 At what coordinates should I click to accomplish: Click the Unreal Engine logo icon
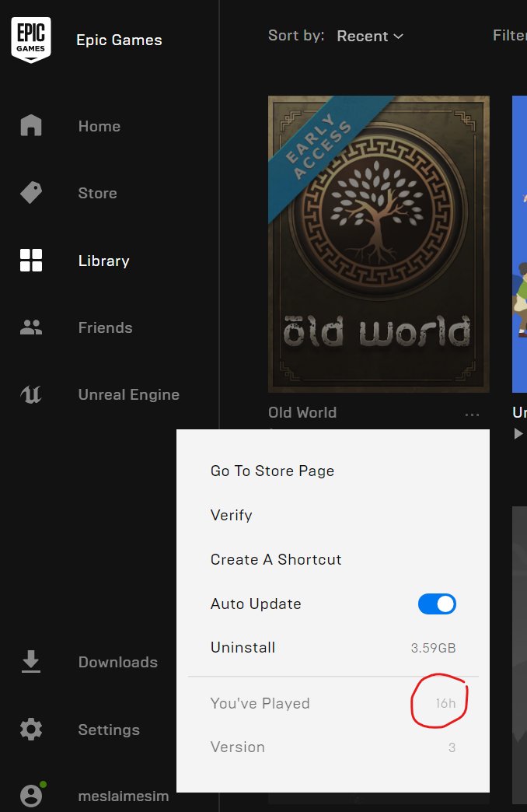[x=31, y=394]
